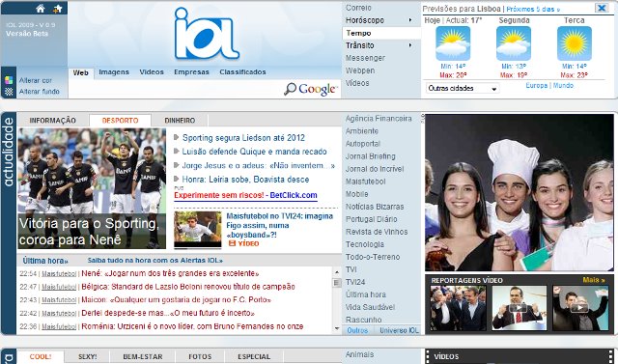Open the Alertas IOL link
Screen dimensions: 618x364
pos(154,261)
